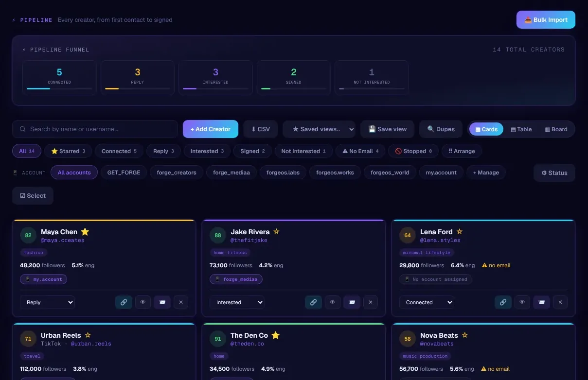Viewport: 588px width, 380px height.
Task: Filter by the forge_mediaa account chip
Action: (232, 173)
